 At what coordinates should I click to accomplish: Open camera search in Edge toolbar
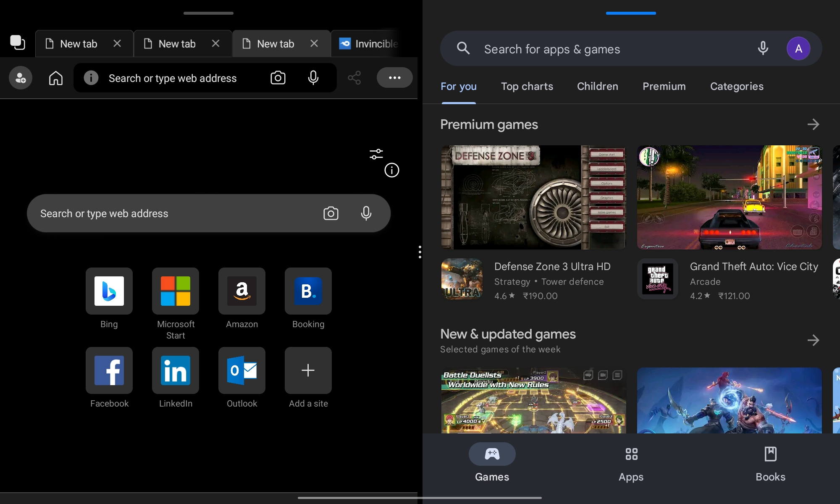click(x=278, y=78)
